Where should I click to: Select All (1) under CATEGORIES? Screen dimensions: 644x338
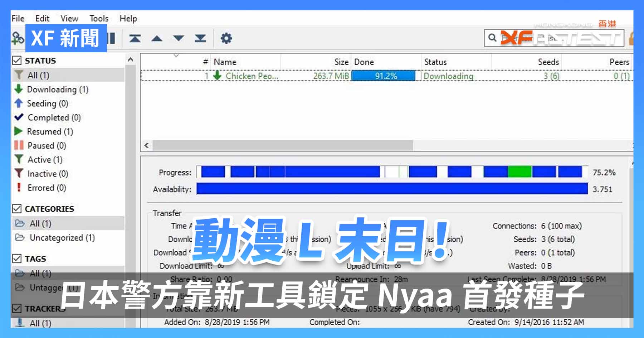pos(68,223)
